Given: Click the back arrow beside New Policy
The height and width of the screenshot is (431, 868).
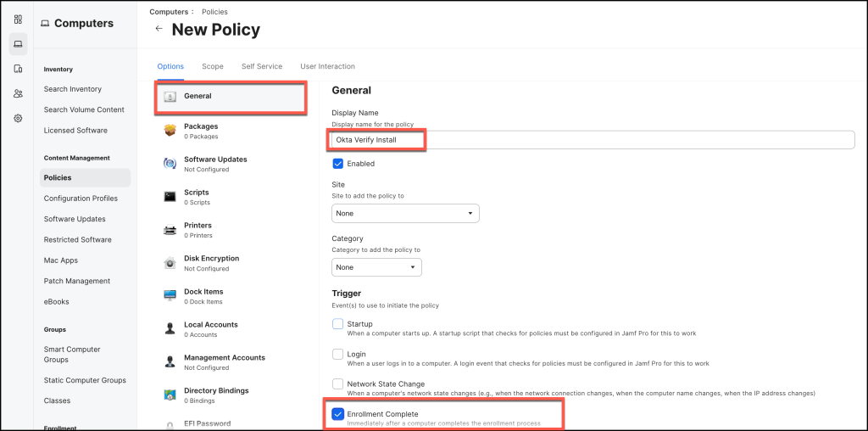Looking at the screenshot, I should click(x=159, y=30).
